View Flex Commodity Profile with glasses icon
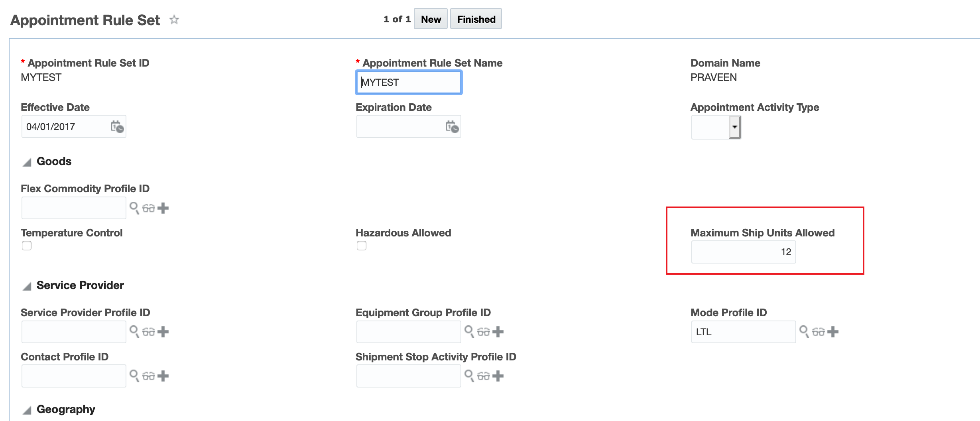 coord(149,208)
